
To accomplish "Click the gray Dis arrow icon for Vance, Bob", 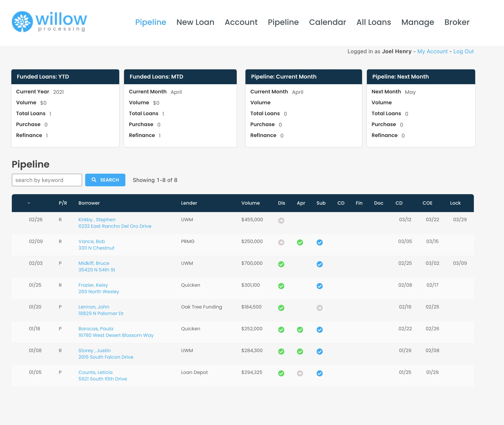I will point(281,242).
